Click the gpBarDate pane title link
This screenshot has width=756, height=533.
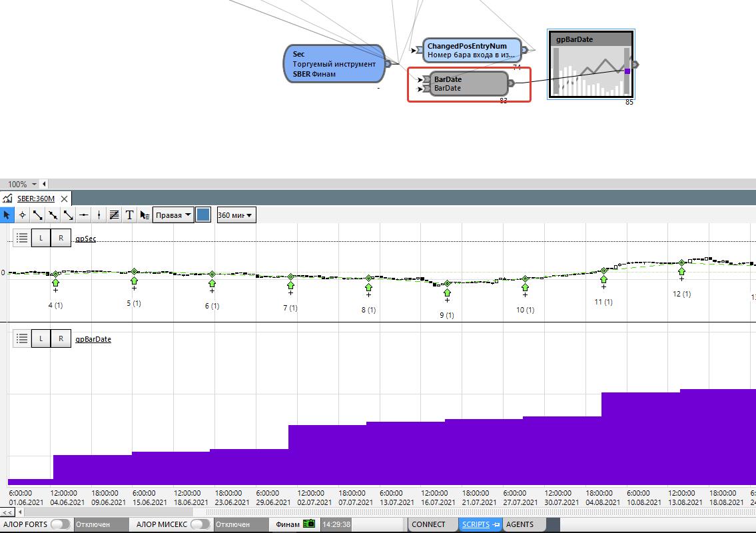pos(93,339)
